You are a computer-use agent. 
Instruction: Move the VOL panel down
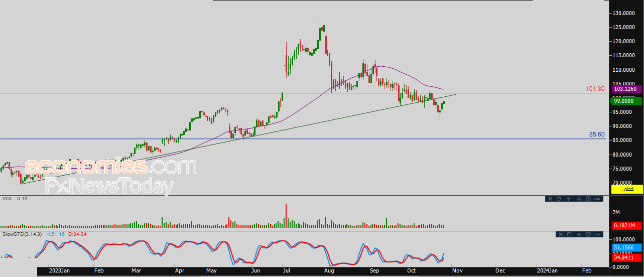point(579,199)
